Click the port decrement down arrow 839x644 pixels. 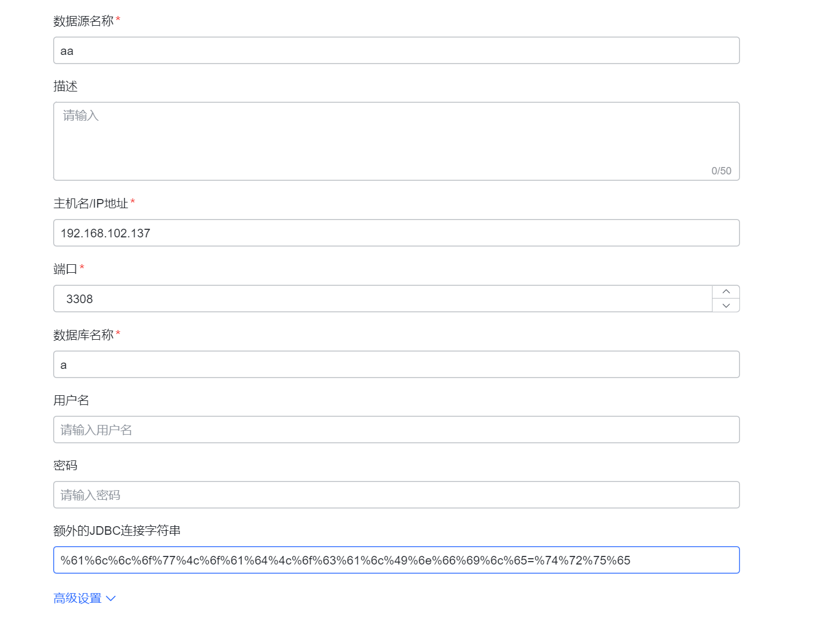point(725,306)
